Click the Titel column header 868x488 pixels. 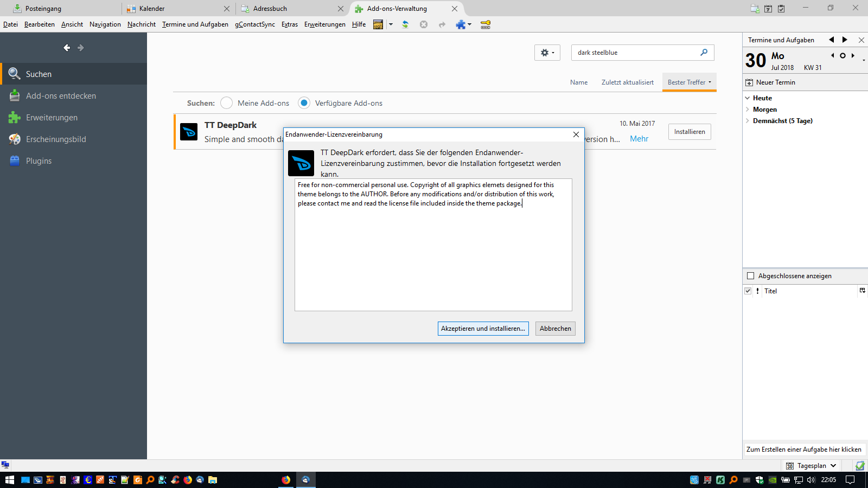coord(808,291)
